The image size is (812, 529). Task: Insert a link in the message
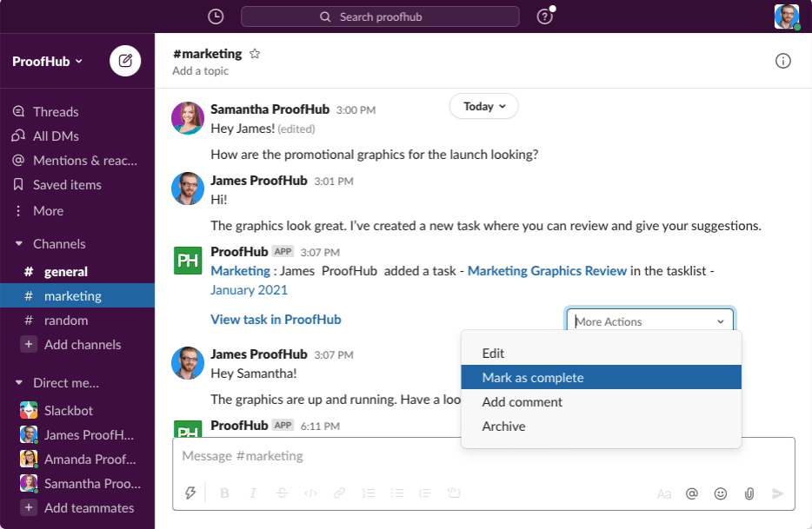(339, 493)
